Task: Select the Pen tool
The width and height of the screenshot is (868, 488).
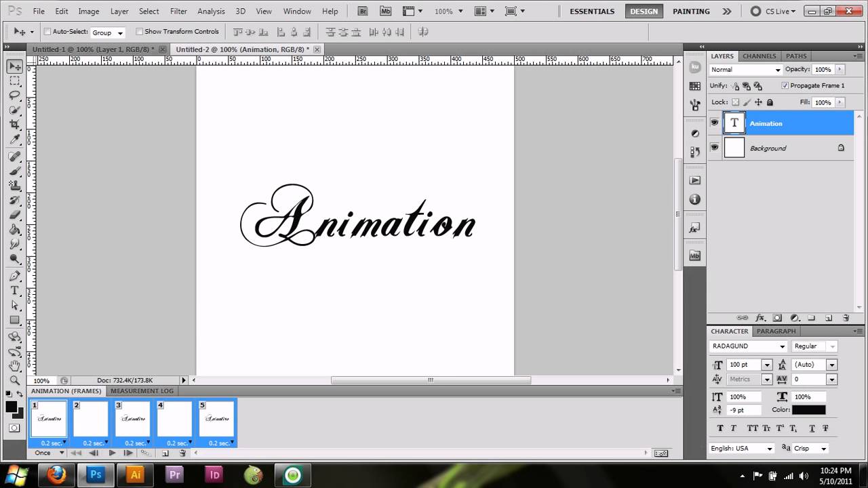Action: tap(14, 276)
